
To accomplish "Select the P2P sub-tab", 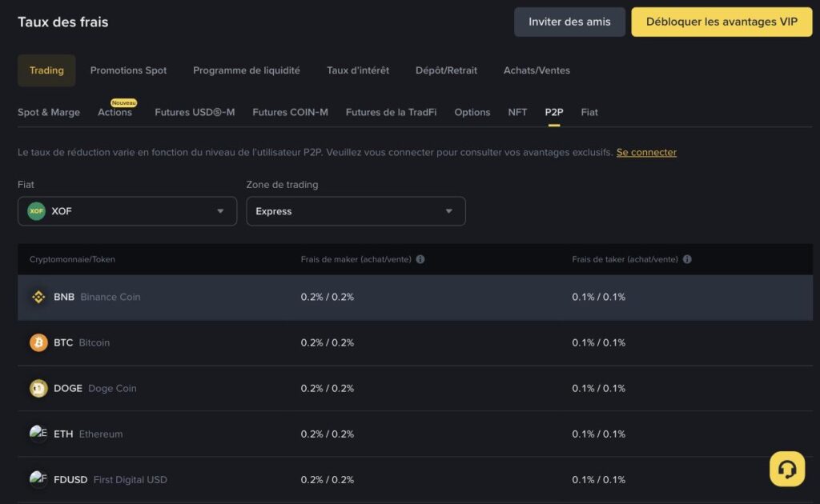I will pos(554,112).
